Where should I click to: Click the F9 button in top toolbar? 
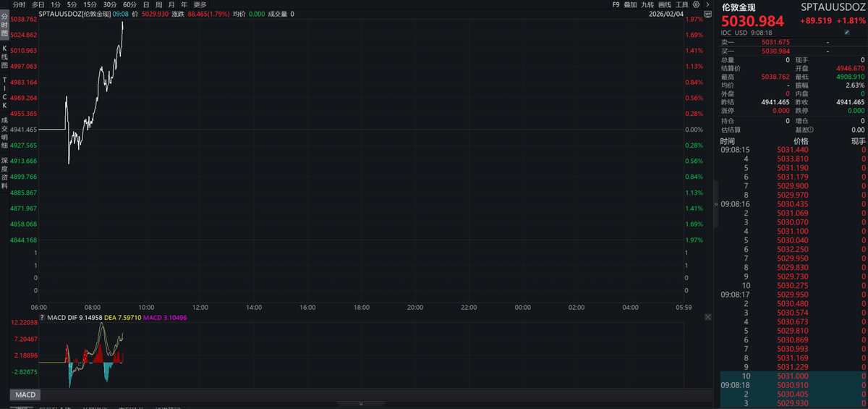click(x=616, y=4)
